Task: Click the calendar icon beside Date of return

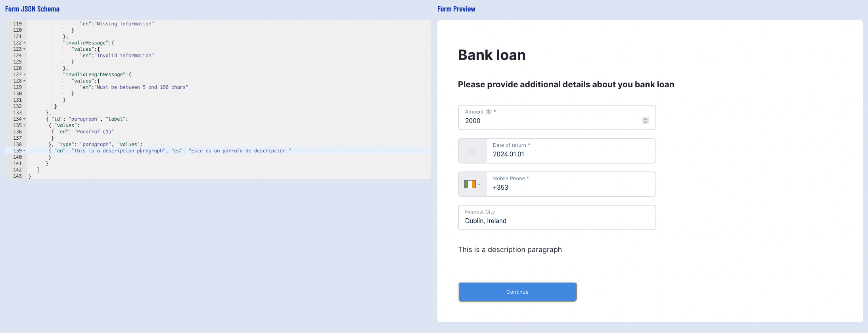Action: pos(472,151)
